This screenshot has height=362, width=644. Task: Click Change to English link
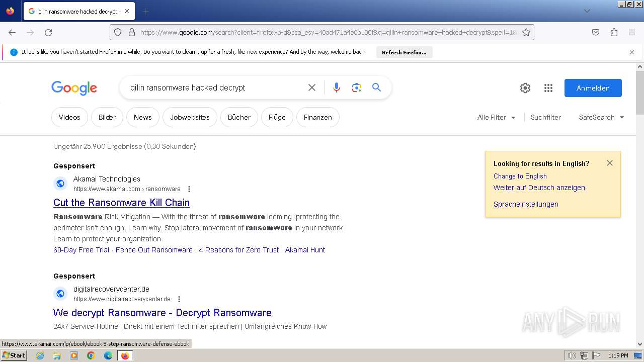click(520, 176)
